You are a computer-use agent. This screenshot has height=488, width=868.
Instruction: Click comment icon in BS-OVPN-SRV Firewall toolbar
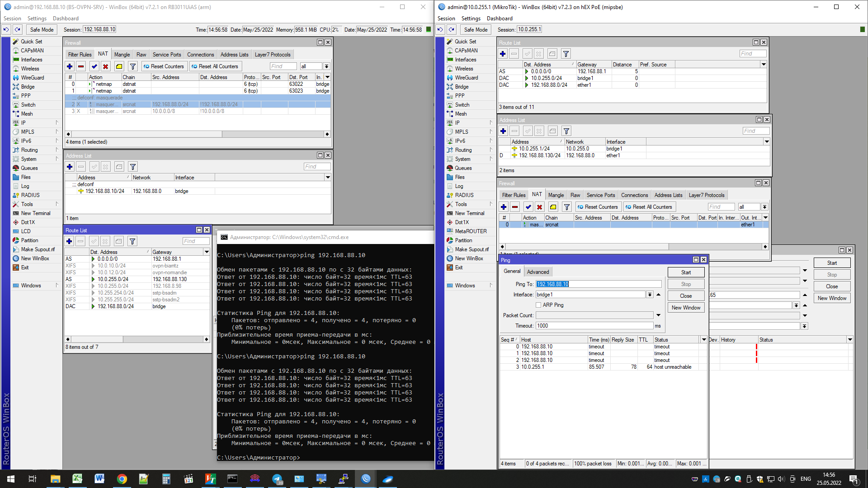click(119, 66)
